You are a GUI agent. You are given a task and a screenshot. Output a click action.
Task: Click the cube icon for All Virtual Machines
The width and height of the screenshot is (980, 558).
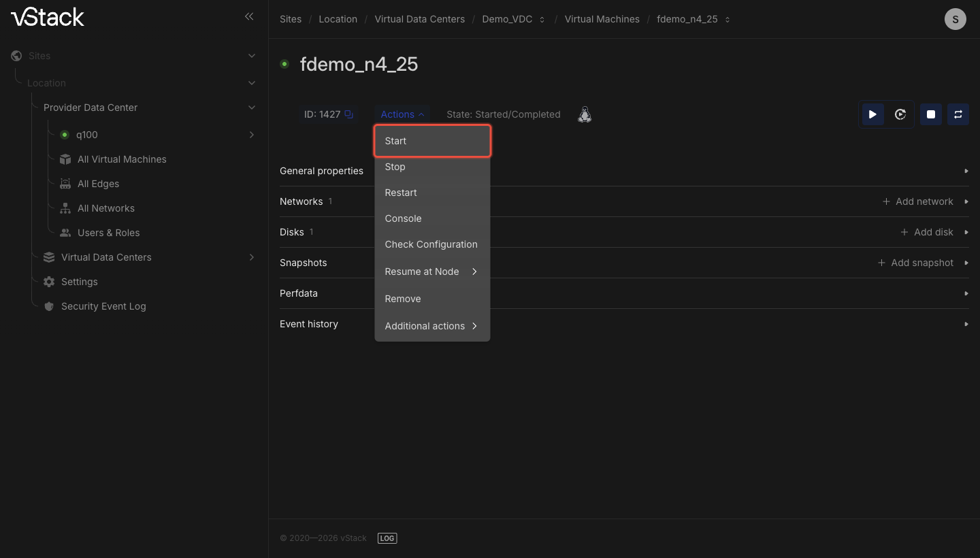pos(65,159)
